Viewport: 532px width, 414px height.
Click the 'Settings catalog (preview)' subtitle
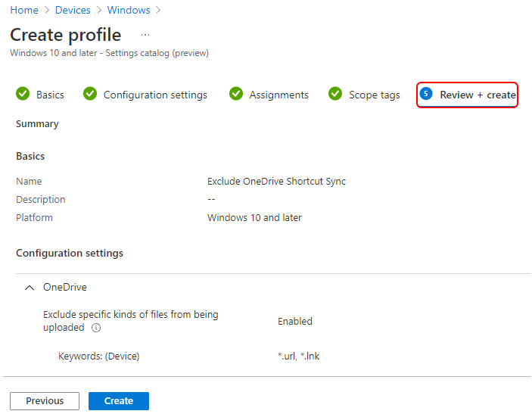tap(157, 53)
